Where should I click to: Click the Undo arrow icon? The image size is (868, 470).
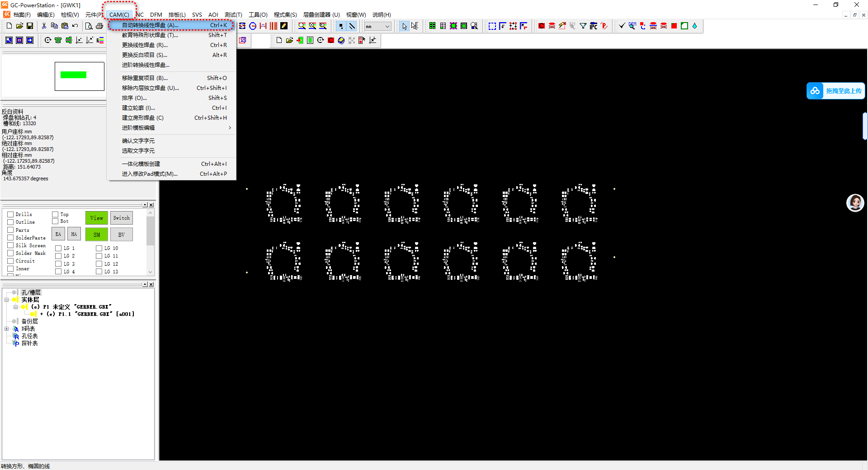tap(75, 26)
